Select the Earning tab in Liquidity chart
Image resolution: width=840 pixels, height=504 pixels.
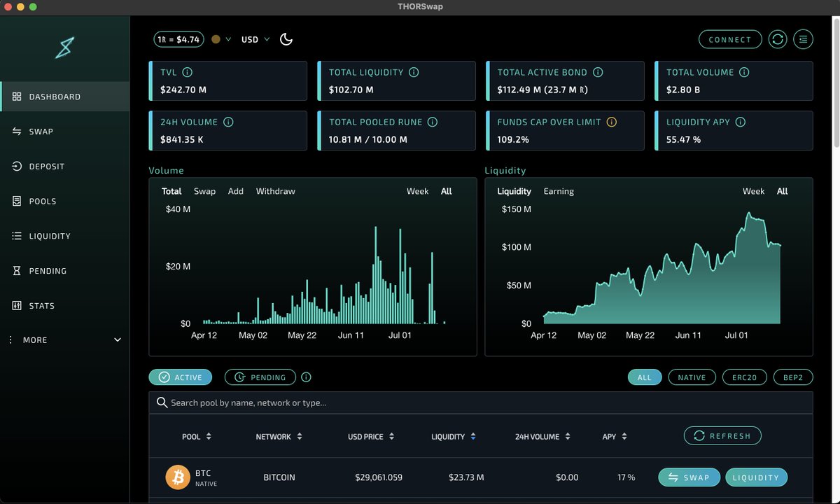(x=559, y=191)
